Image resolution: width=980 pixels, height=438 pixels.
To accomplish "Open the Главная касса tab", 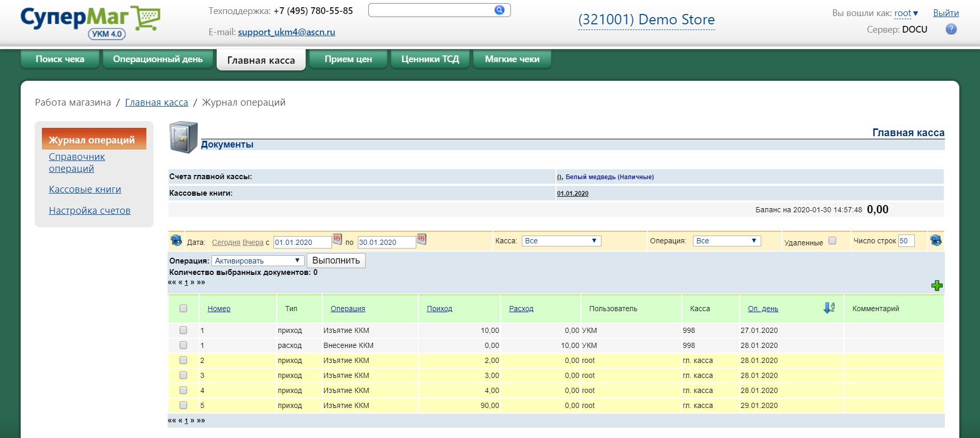I will point(261,60).
